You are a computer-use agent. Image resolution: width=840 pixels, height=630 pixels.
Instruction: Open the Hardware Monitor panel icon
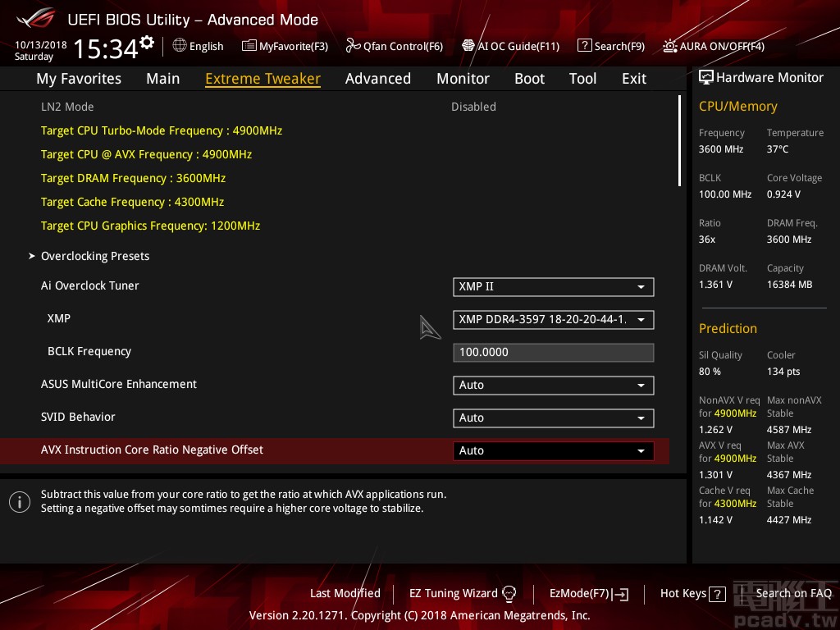(x=706, y=76)
